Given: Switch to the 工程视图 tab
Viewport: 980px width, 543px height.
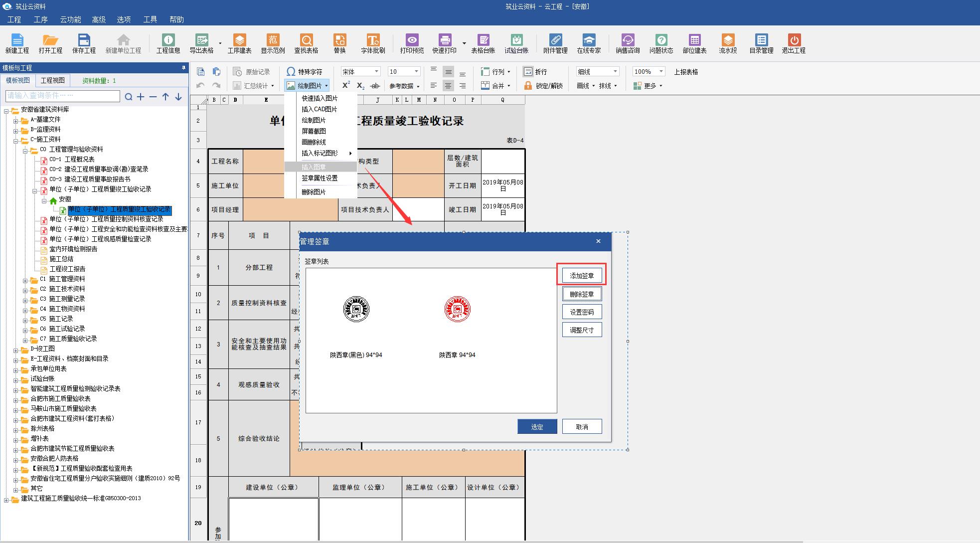Looking at the screenshot, I should [52, 80].
